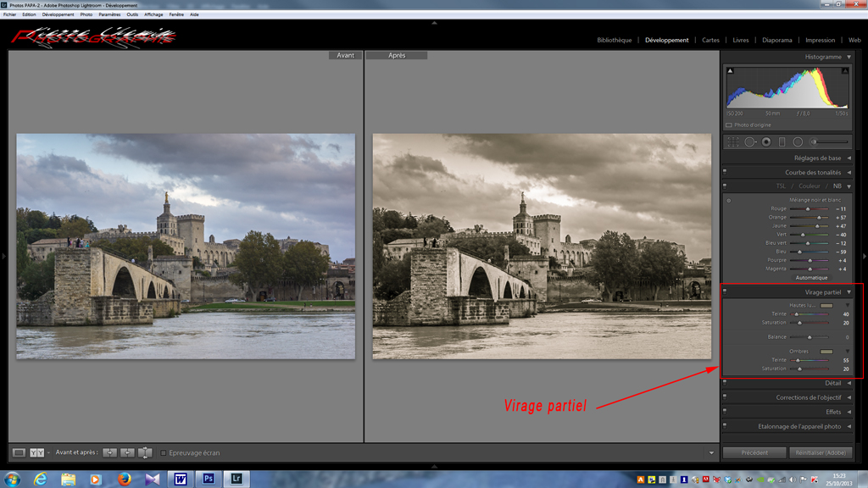This screenshot has width=868, height=488.
Task: Toggle Détail panel on/off switch
Action: pyautogui.click(x=725, y=383)
